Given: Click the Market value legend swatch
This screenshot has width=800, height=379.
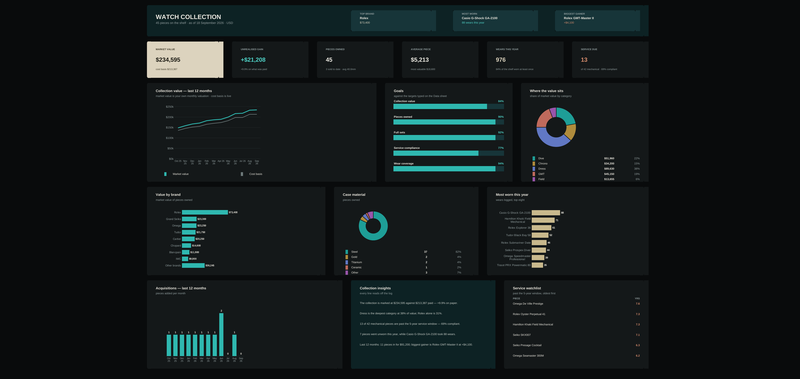Looking at the screenshot, I should [x=165, y=174].
